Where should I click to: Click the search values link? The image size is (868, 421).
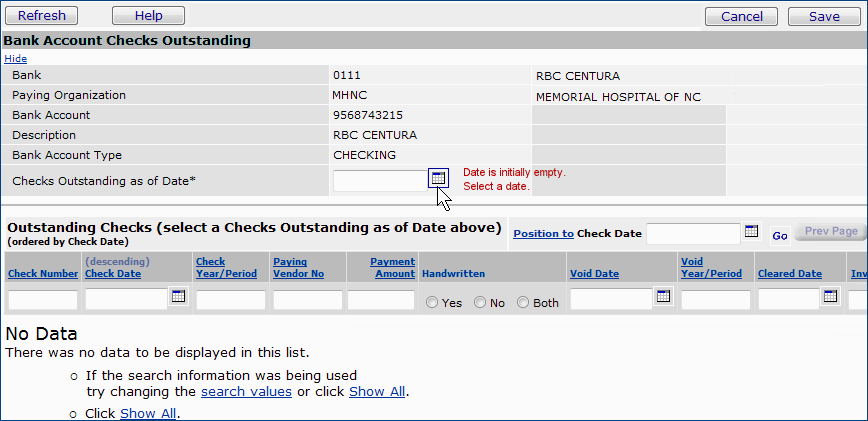pyautogui.click(x=246, y=391)
